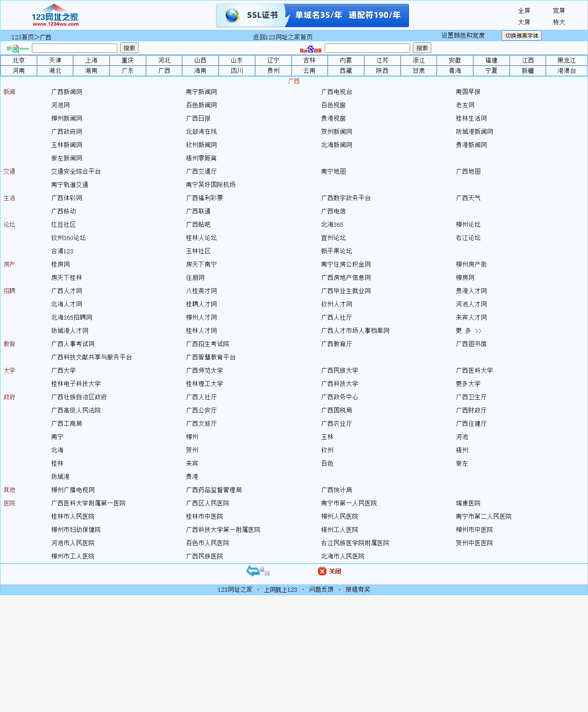The height and width of the screenshot is (712, 588).
Task: Focus the Baidu search input field
Action: pyautogui.click(x=367, y=48)
